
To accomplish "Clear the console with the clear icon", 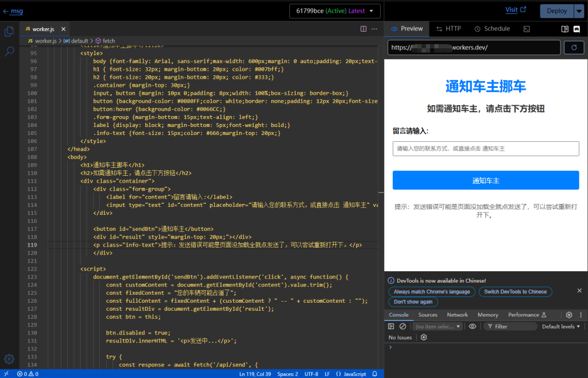I will [403, 326].
